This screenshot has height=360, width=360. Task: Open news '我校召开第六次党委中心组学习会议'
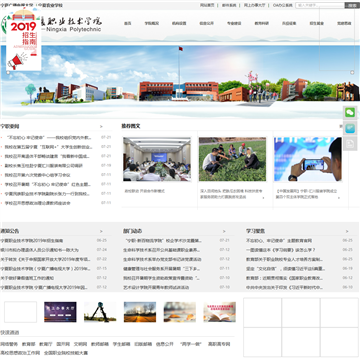coord(37,175)
